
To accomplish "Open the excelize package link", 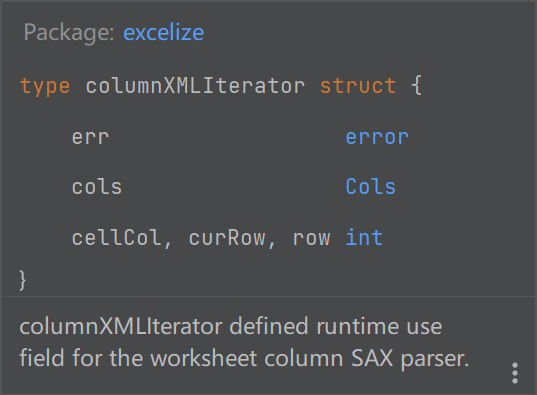I will 163,33.
